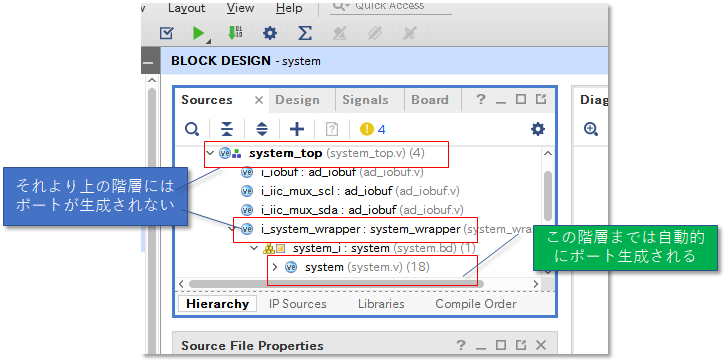Maximize the Sources panel
The width and height of the screenshot is (727, 363).
point(521,99)
